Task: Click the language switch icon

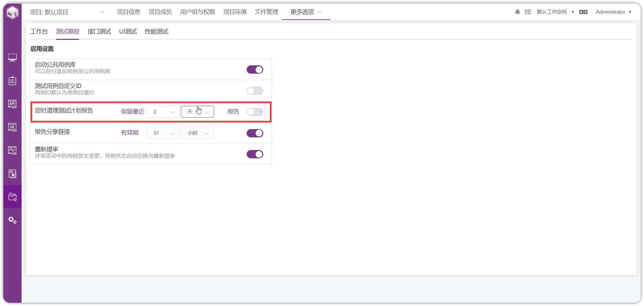Action: tap(584, 12)
